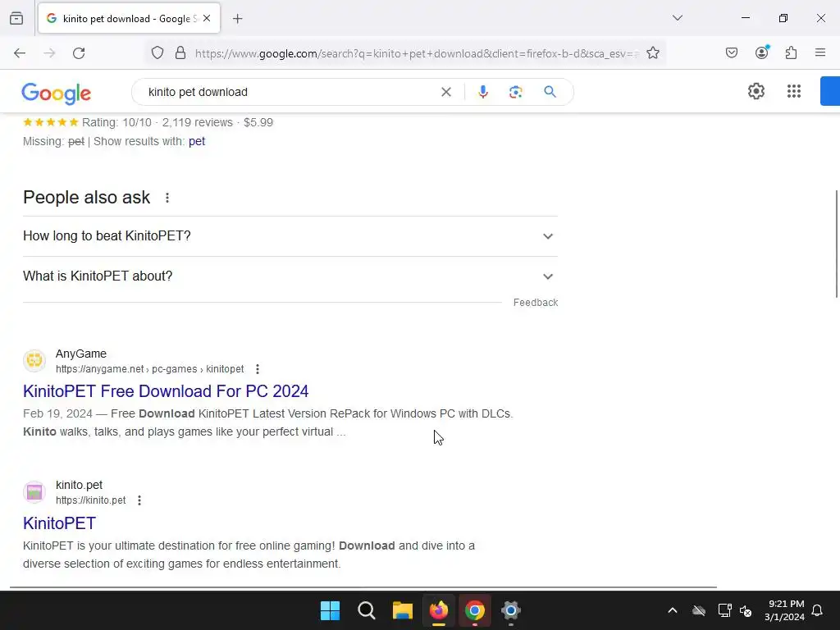Open muted volume tray icon

pyautogui.click(x=746, y=610)
